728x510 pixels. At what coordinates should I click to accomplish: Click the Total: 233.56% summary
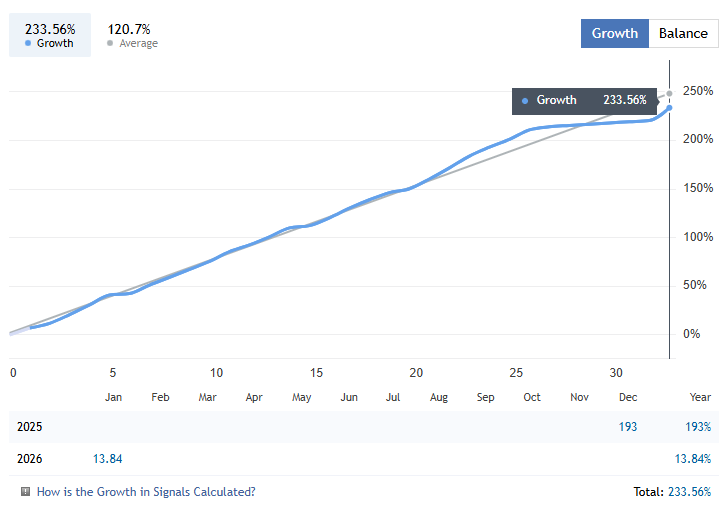[673, 492]
